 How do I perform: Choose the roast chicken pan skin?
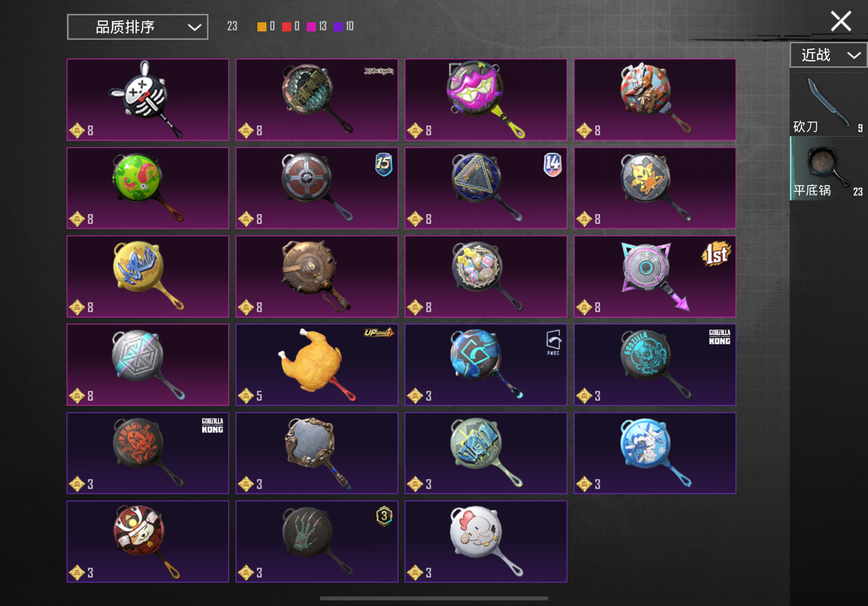click(317, 365)
